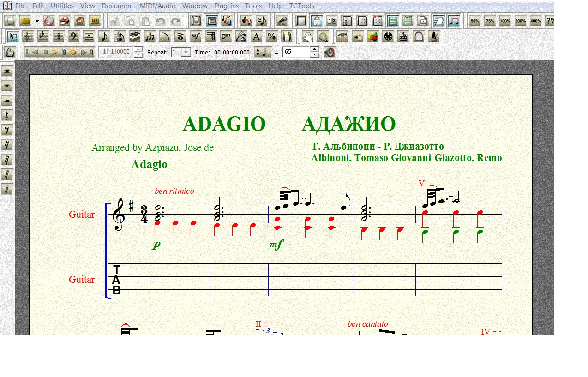Set zoom to 200%
The height and width of the screenshot is (377, 588).
pyautogui.click(x=521, y=21)
